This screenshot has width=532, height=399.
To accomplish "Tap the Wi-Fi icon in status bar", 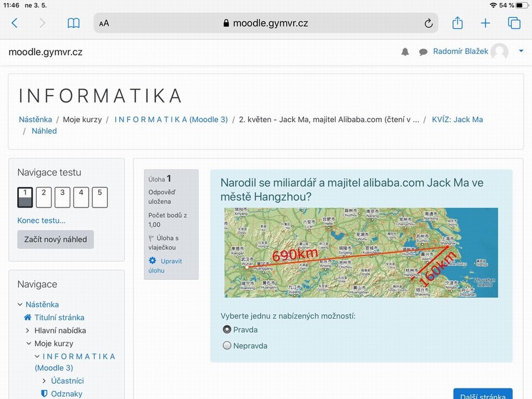I will click(x=494, y=5).
